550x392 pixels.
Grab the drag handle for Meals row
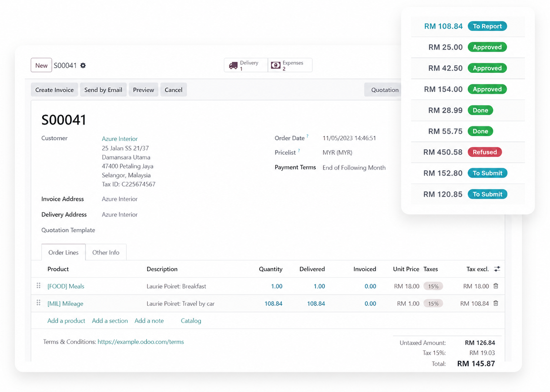pos(38,286)
